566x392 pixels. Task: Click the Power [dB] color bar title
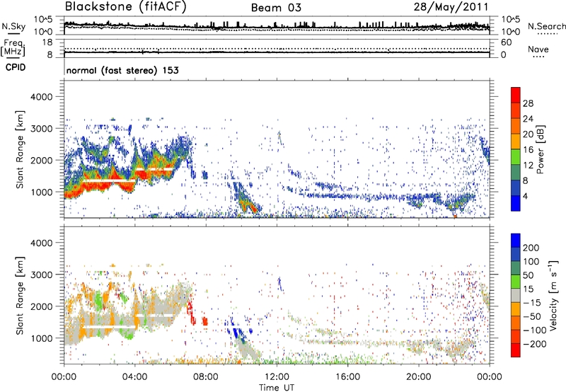coord(541,149)
